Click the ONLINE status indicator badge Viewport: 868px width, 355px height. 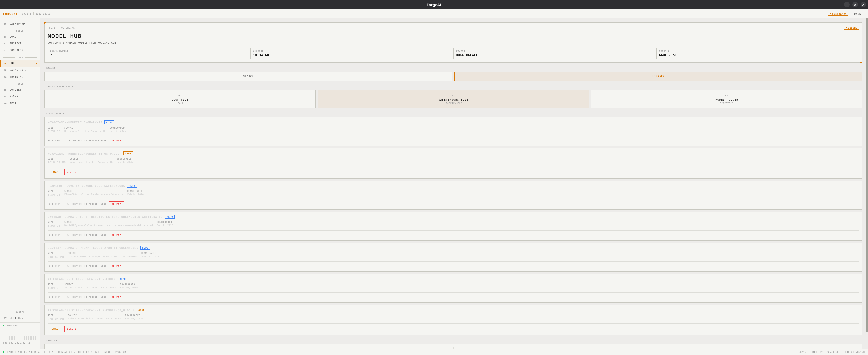pyautogui.click(x=851, y=28)
